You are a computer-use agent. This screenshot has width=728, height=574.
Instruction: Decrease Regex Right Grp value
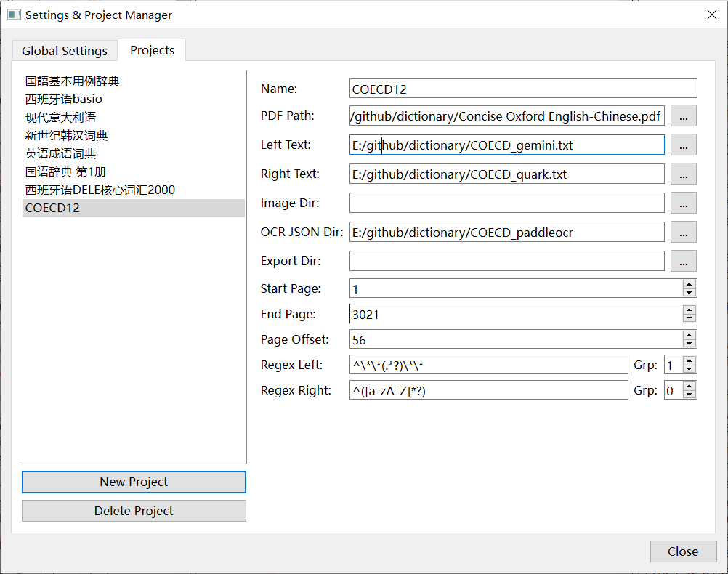[x=689, y=395]
